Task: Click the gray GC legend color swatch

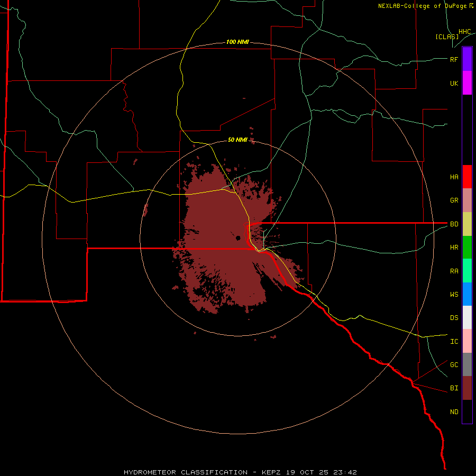Action: coord(467,364)
